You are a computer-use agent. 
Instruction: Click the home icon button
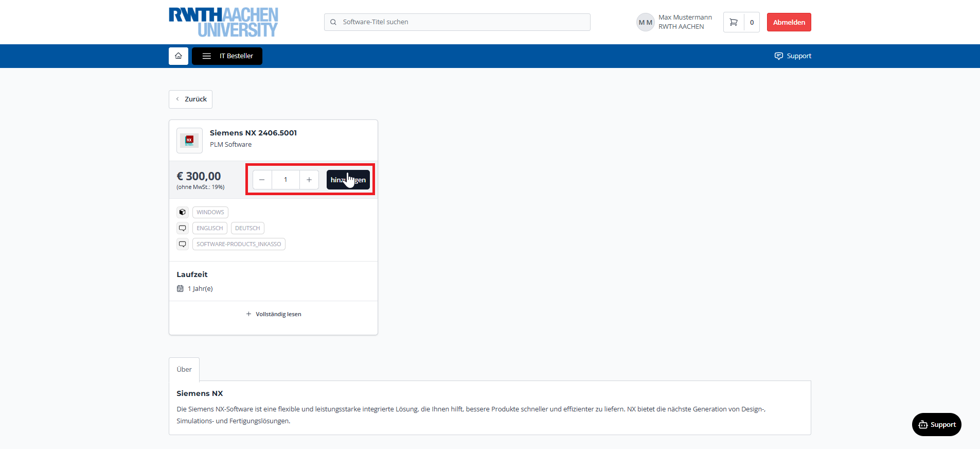pos(178,56)
